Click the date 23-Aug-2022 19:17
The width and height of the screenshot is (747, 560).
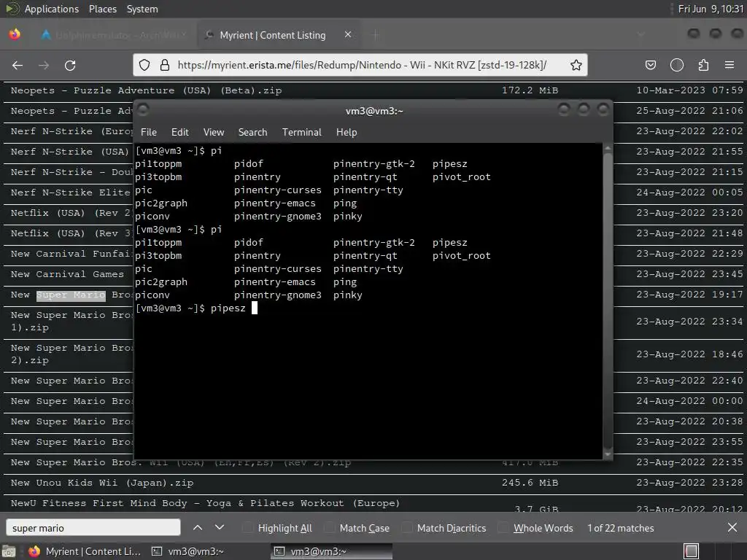click(689, 295)
